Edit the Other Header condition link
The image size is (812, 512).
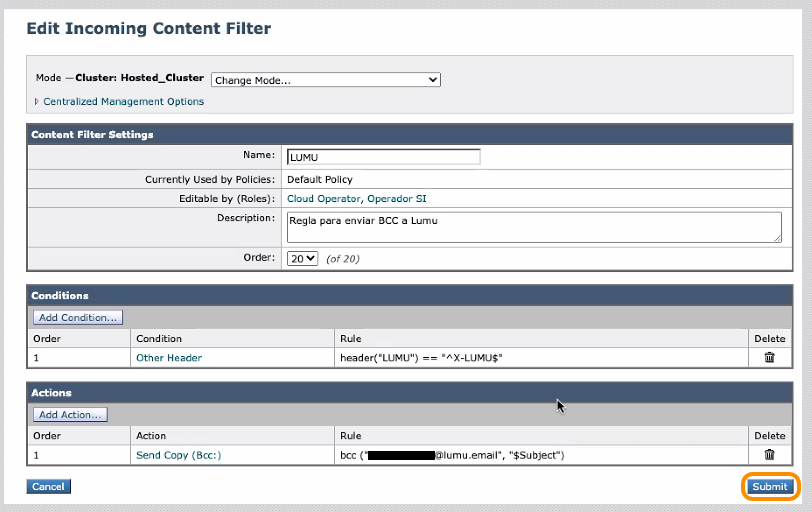tap(169, 357)
